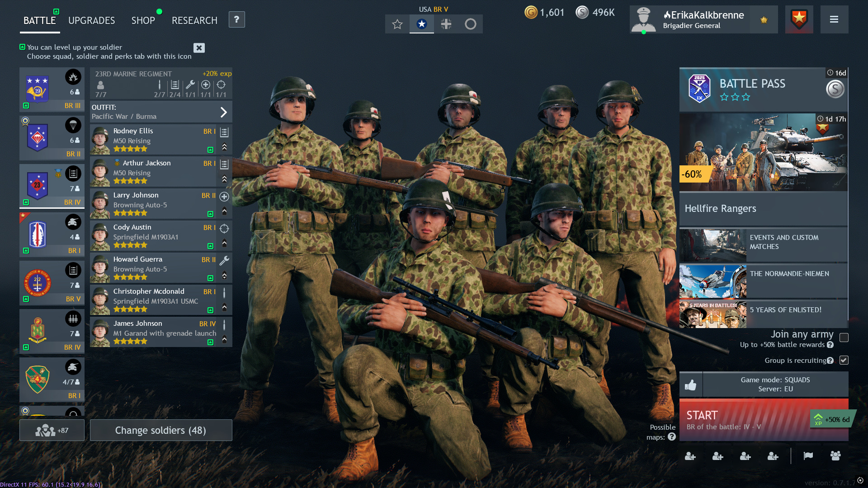The width and height of the screenshot is (868, 488).
Task: Select the Germany iron cross faction icon
Action: point(446,24)
